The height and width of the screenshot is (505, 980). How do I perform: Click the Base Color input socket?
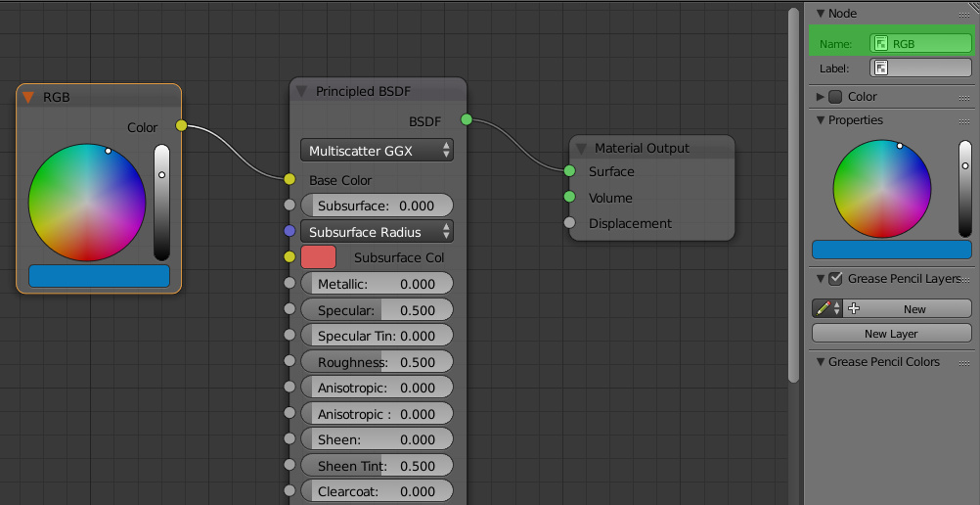tap(290, 180)
